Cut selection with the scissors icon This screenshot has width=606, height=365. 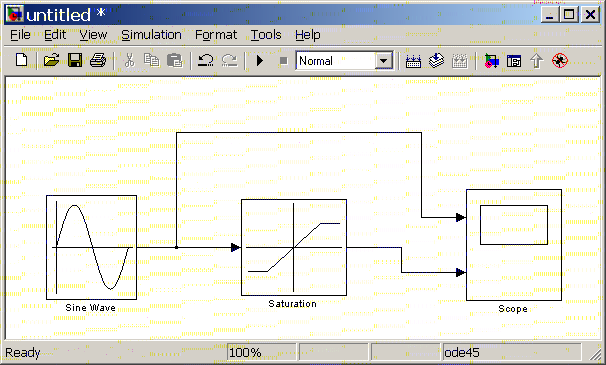pos(129,61)
